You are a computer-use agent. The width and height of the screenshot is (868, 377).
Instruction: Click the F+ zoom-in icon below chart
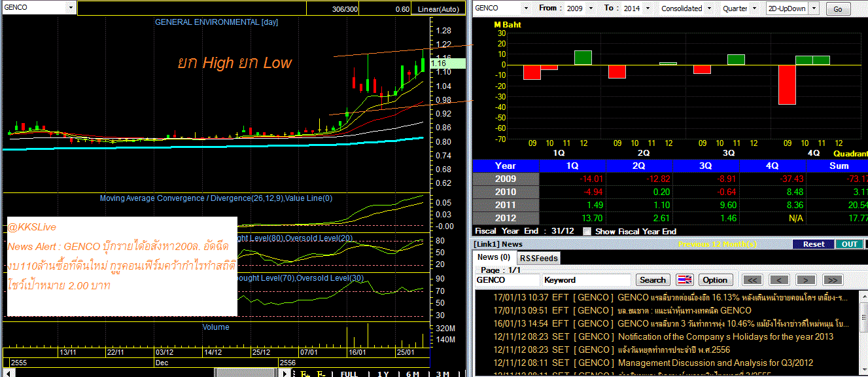click(x=304, y=374)
